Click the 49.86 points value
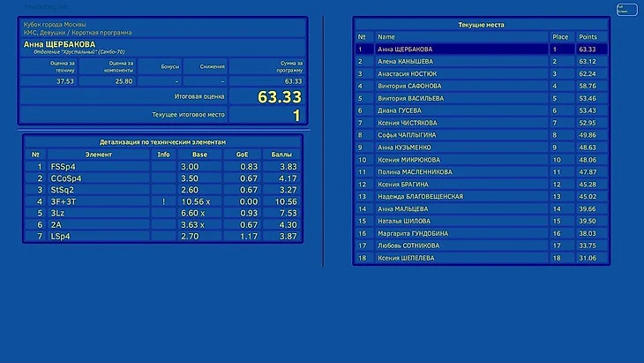The height and width of the screenshot is (363, 644). pyautogui.click(x=588, y=135)
